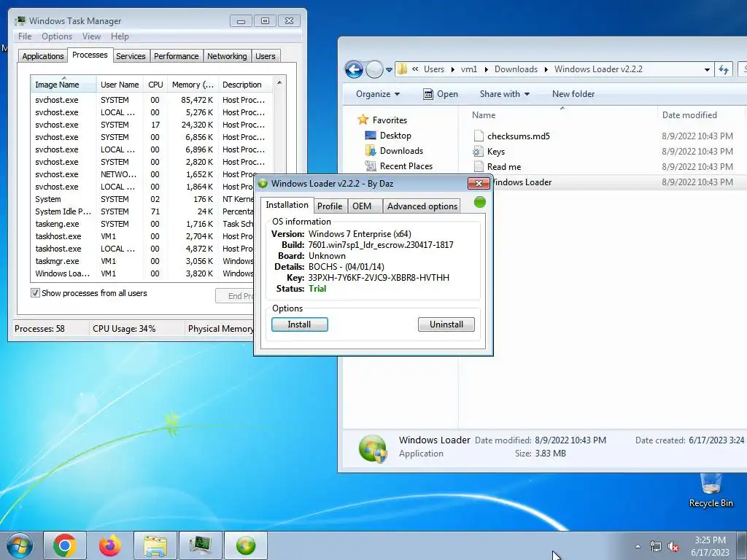Click the network tray icon
Viewport: 747px width, 560px height.
click(x=656, y=547)
